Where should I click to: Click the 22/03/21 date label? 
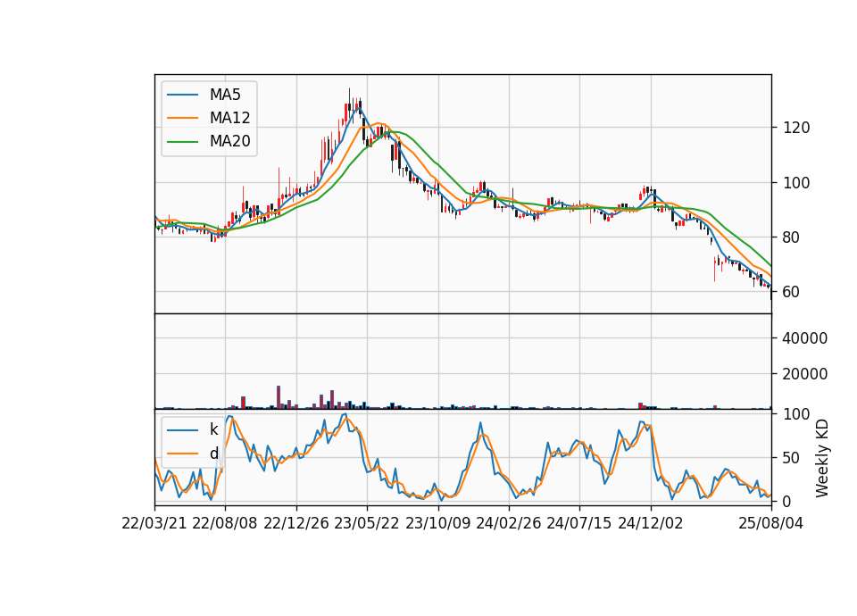154,523
